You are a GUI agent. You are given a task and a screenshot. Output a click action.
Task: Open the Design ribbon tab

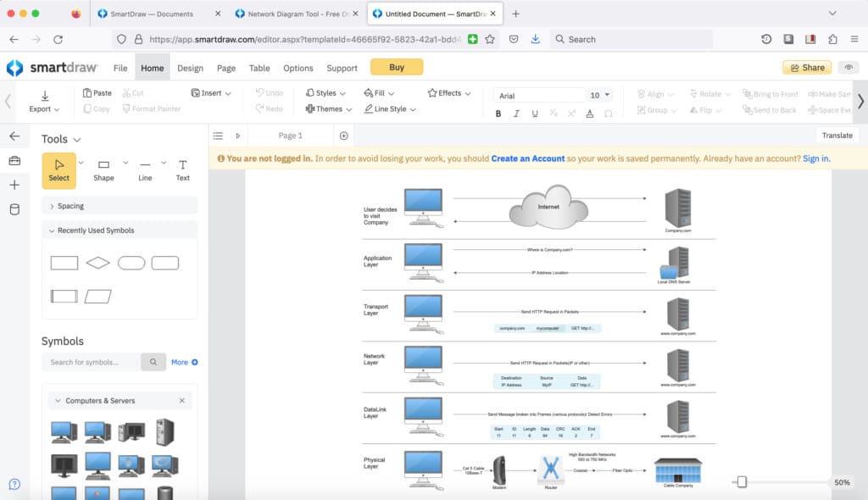coord(190,68)
